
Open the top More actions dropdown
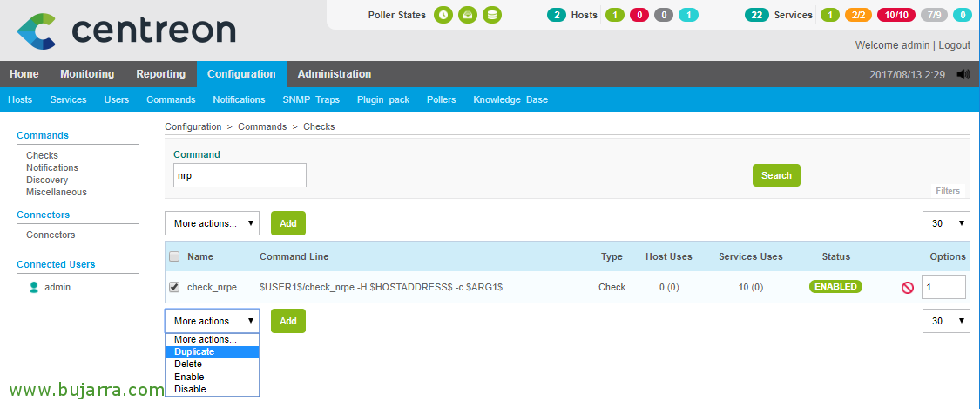point(212,223)
